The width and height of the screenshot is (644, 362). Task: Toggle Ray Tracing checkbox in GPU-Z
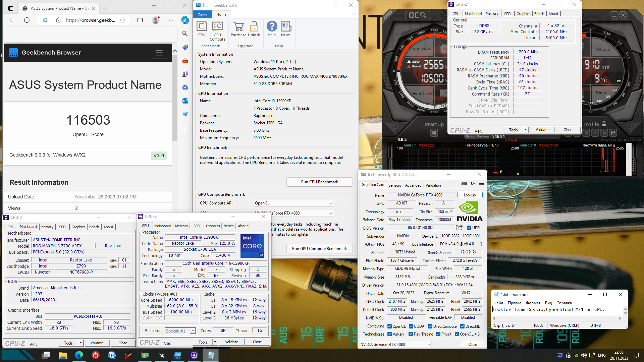(x=411, y=334)
